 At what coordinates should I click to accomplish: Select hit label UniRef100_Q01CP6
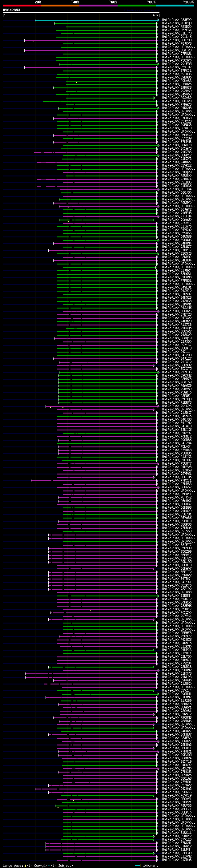[177, 406]
